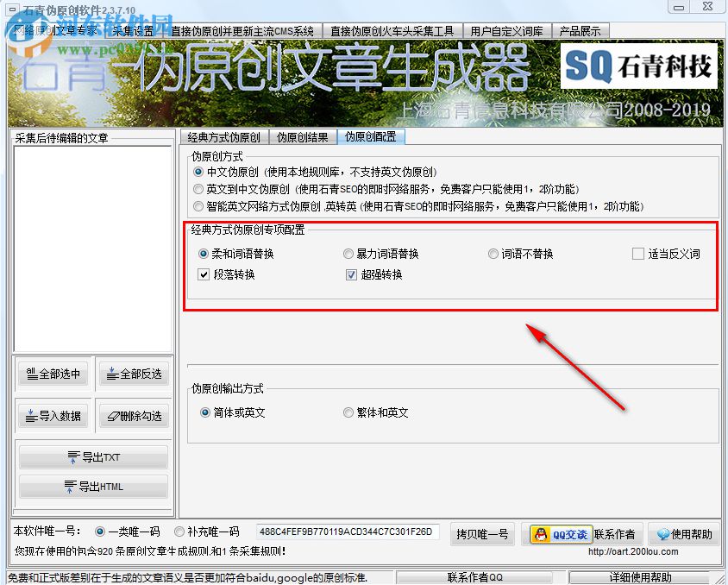Open 详细使用帮助 in the status bar
728x585 pixels.
point(641,577)
